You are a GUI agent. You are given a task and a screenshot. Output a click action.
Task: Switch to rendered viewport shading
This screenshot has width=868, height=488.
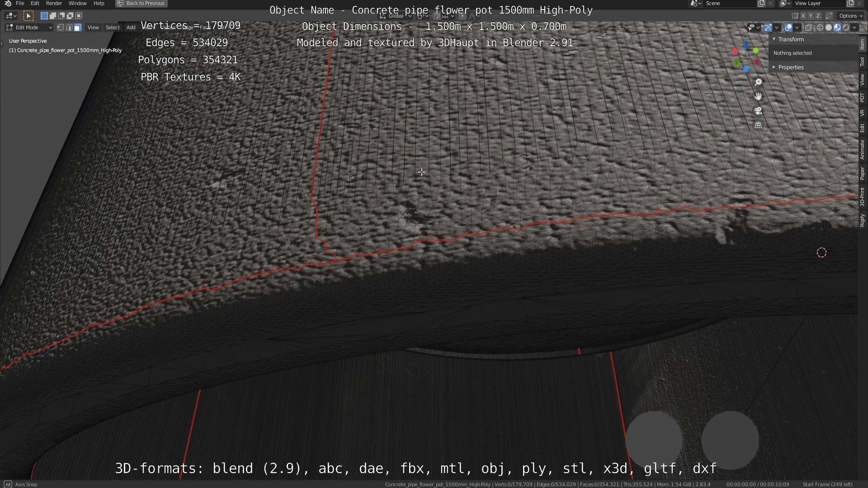pyautogui.click(x=846, y=28)
